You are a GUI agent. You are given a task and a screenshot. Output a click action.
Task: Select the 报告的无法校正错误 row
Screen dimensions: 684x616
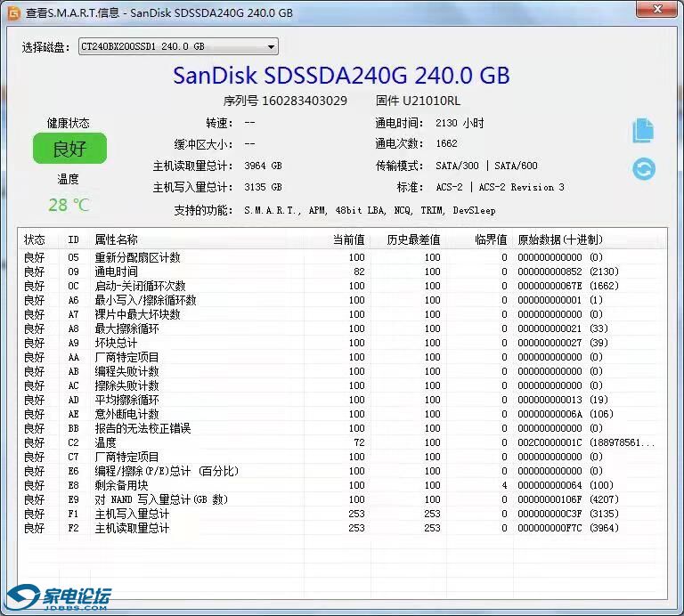pyautogui.click(x=342, y=428)
